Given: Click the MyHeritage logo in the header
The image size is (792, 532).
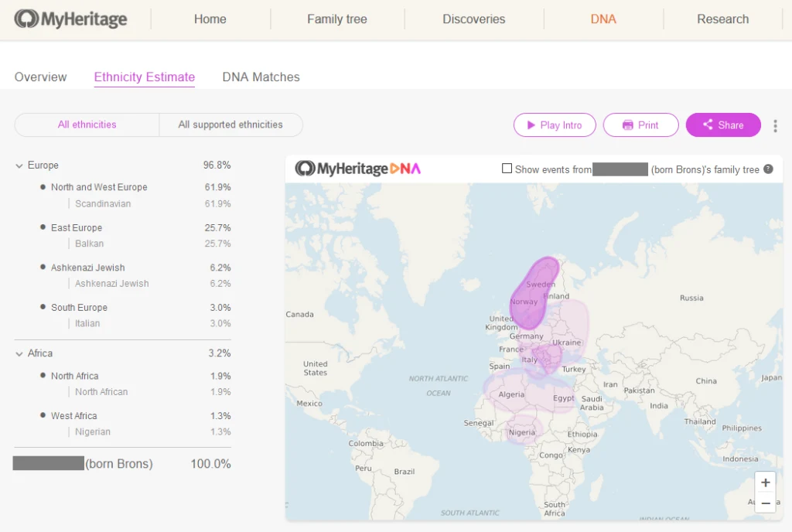Looking at the screenshot, I should point(70,19).
